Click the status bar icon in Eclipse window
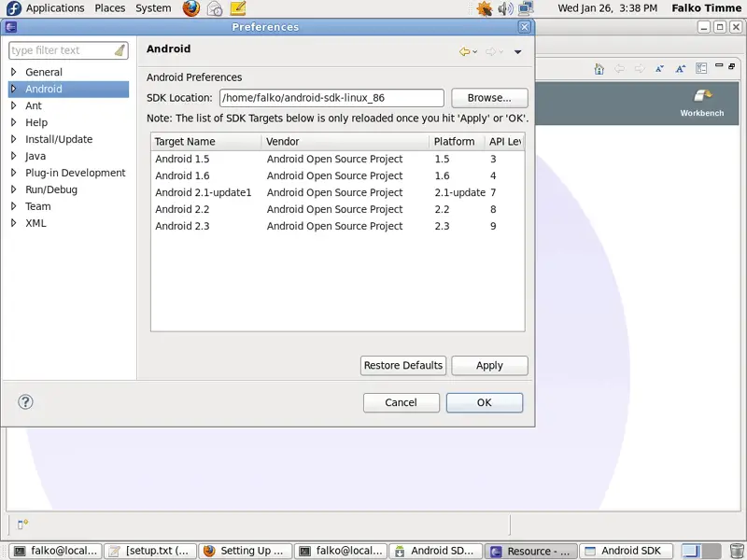747x560 pixels. pyautogui.click(x=22, y=525)
